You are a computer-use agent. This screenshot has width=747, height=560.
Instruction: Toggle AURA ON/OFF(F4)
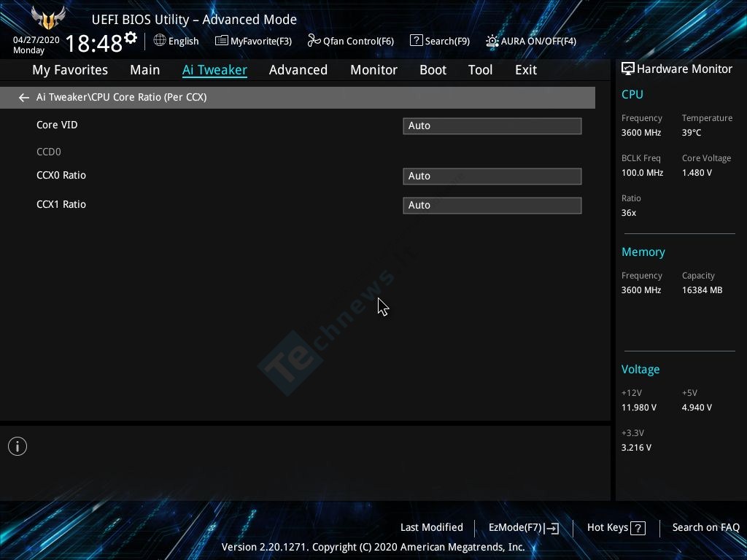pyautogui.click(x=538, y=41)
